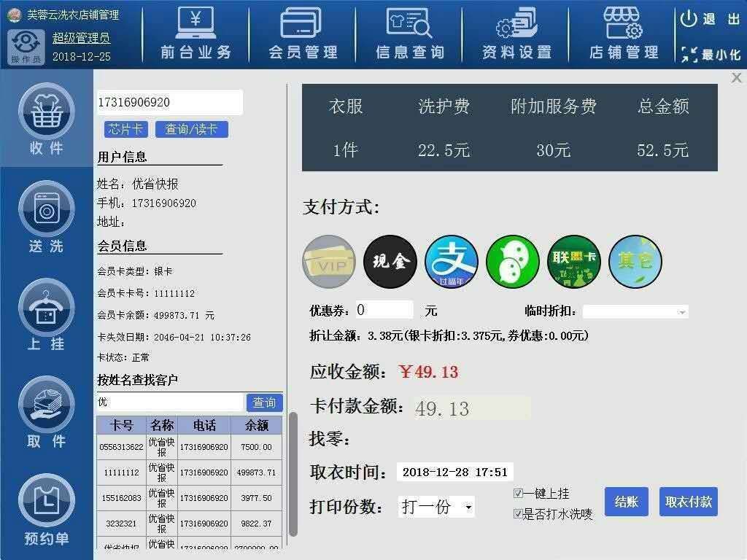Image resolution: width=747 pixels, height=560 pixels.
Task: Choose Alipay as the payment method
Action: [452, 262]
